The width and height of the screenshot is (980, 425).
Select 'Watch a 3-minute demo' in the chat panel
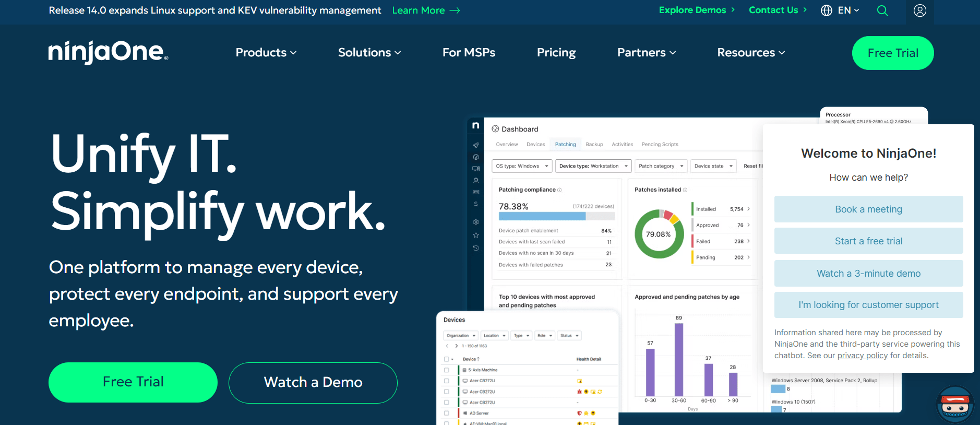tap(868, 274)
